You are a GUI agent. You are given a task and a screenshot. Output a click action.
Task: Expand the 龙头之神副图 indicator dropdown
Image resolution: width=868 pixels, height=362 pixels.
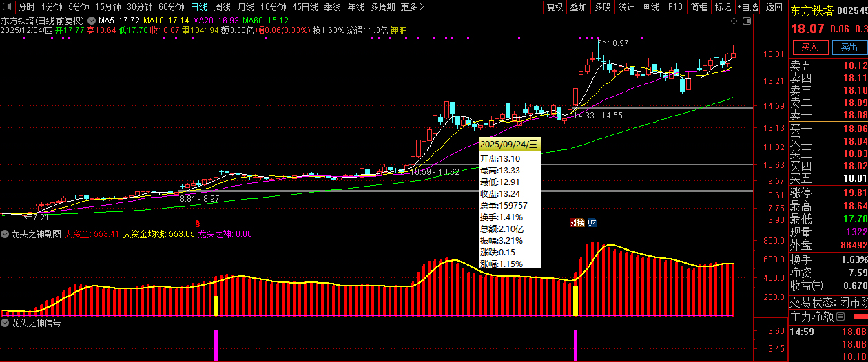coord(6,234)
